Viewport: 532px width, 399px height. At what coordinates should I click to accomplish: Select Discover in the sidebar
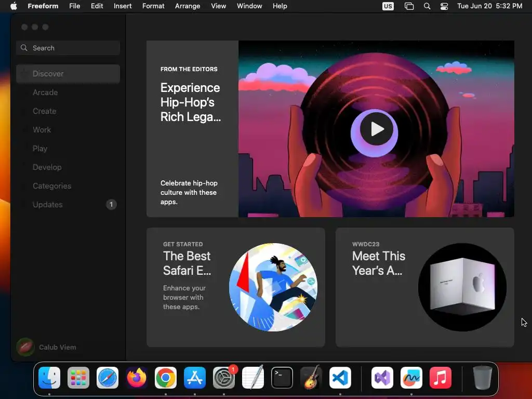point(68,74)
